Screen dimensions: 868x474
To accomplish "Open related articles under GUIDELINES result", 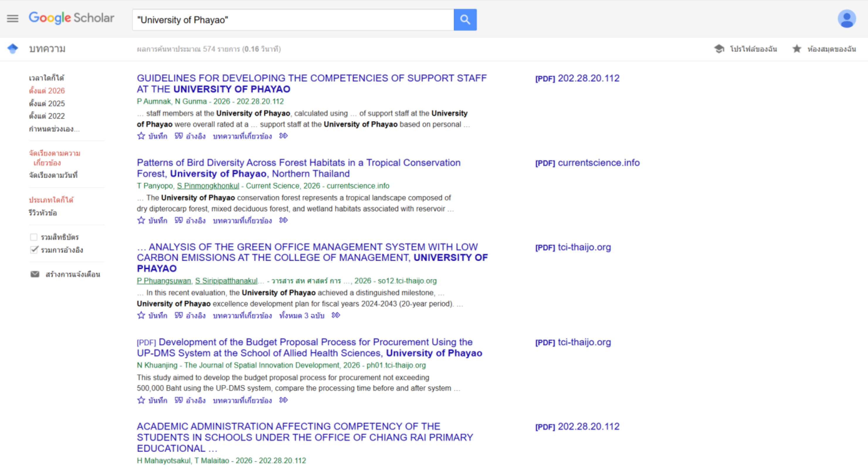I will [242, 136].
